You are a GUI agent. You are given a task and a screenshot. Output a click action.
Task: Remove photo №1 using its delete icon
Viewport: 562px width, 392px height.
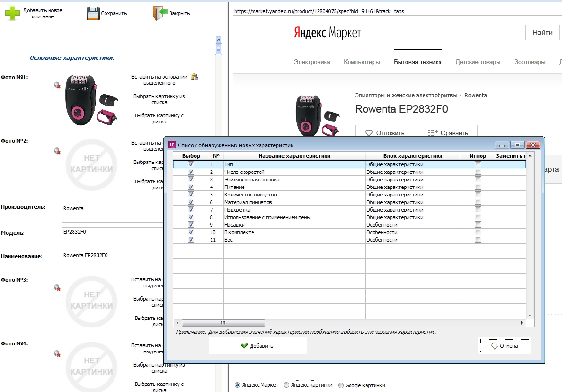57,85
